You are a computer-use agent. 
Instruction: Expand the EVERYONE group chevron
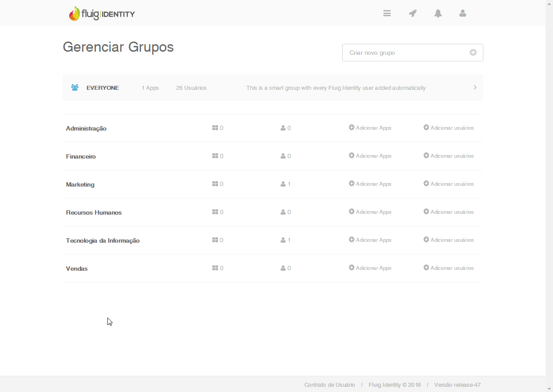coord(475,88)
